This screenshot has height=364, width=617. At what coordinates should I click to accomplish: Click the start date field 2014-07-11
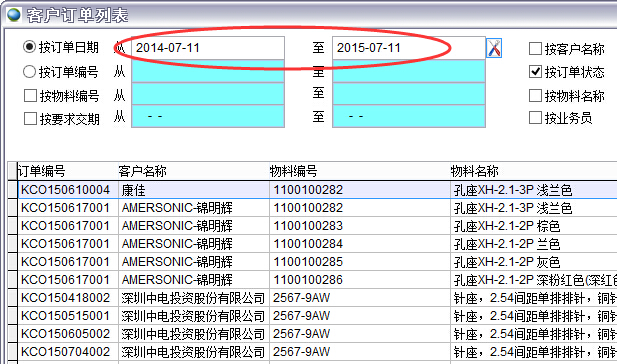tap(208, 48)
